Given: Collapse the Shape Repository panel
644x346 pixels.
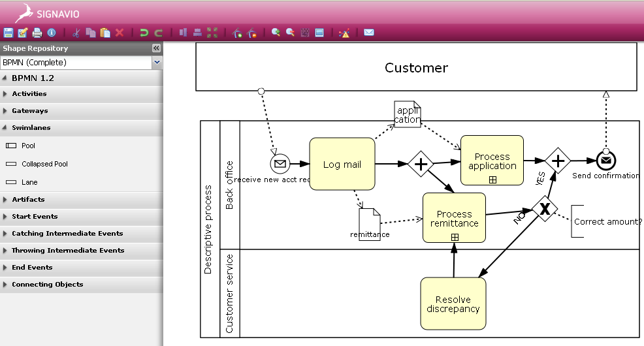Looking at the screenshot, I should coord(156,48).
